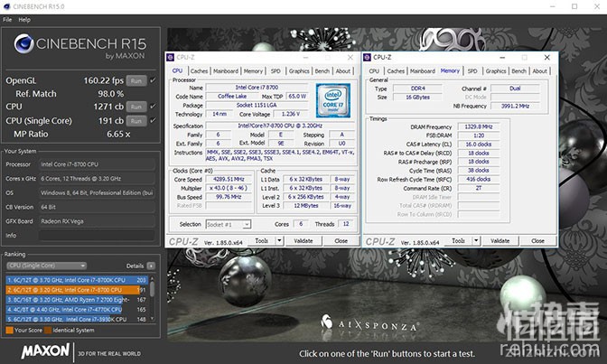Switch to SPD tab in left CPU-Z
The width and height of the screenshot is (607, 364).
click(x=275, y=70)
